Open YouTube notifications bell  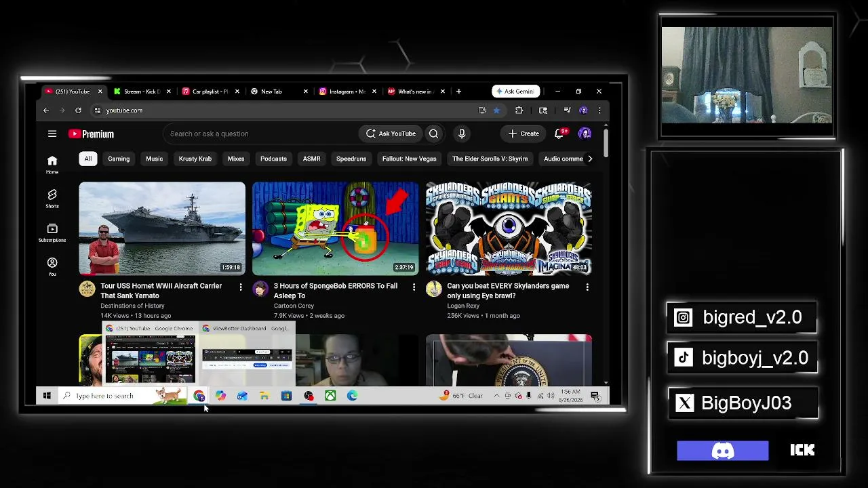[x=559, y=134]
